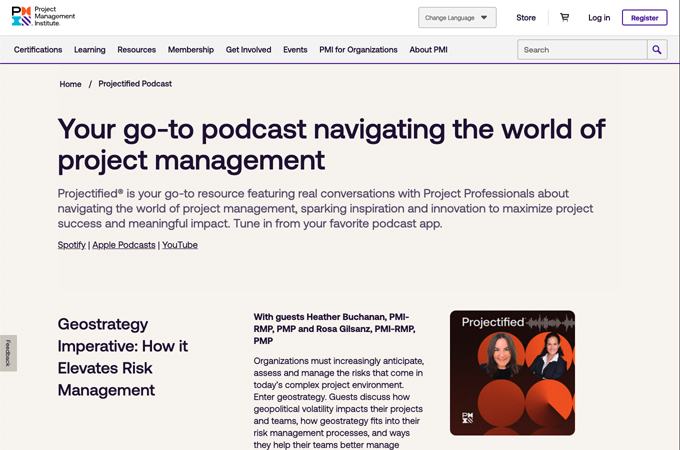This screenshot has width=680, height=450.
Task: Open the Spotify link
Action: click(x=72, y=245)
